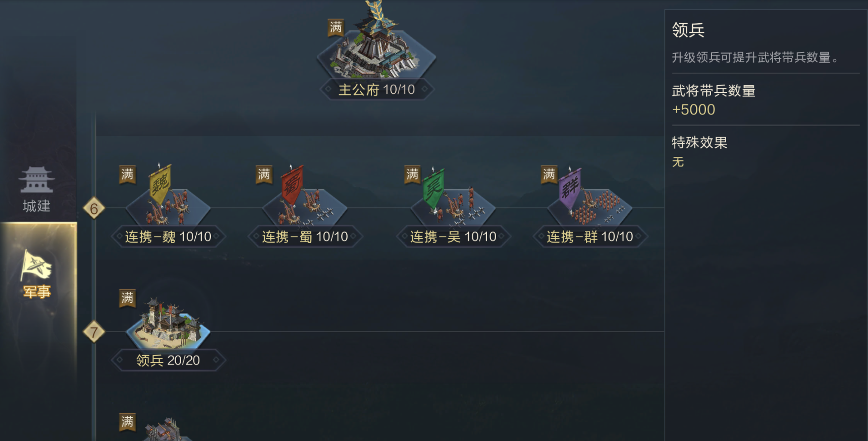Switch to the 城建 tab
This screenshot has height=441, width=868.
pos(36,189)
